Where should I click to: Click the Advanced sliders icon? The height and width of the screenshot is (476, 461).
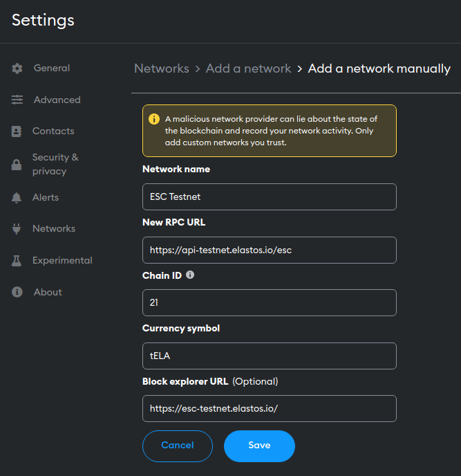17,100
